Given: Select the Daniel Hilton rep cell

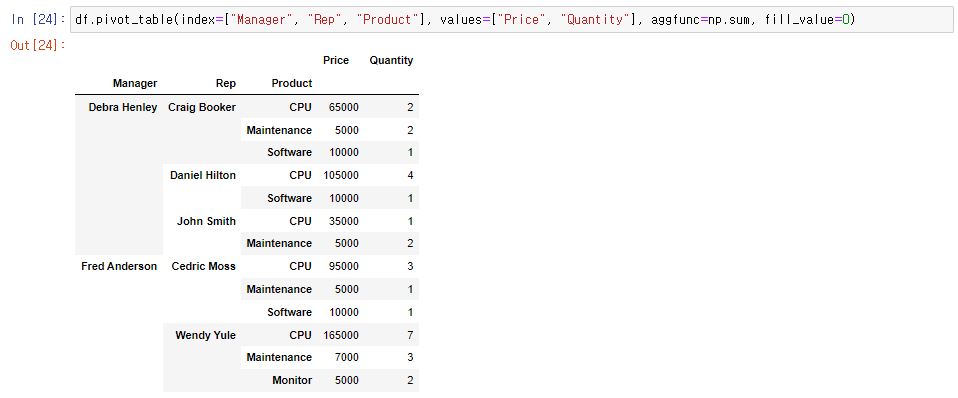Looking at the screenshot, I should click(x=203, y=175).
